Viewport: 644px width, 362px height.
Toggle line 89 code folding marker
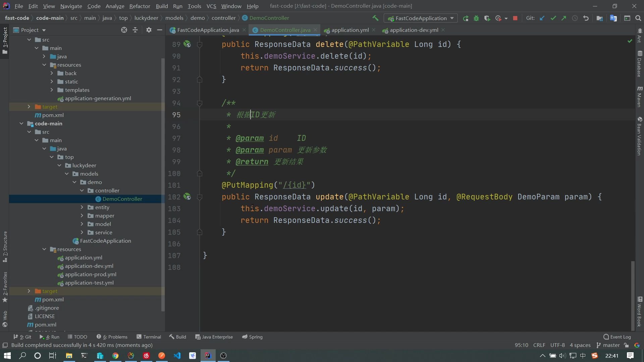coord(200,44)
